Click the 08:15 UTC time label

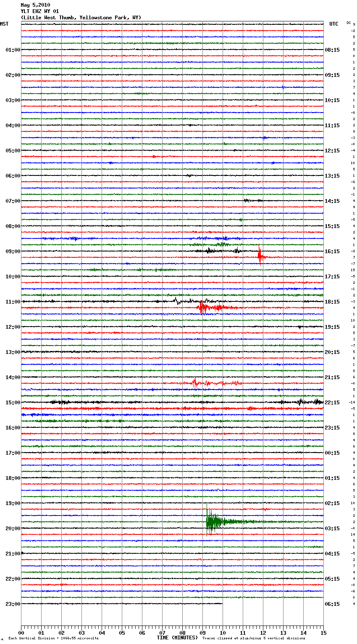332,50
